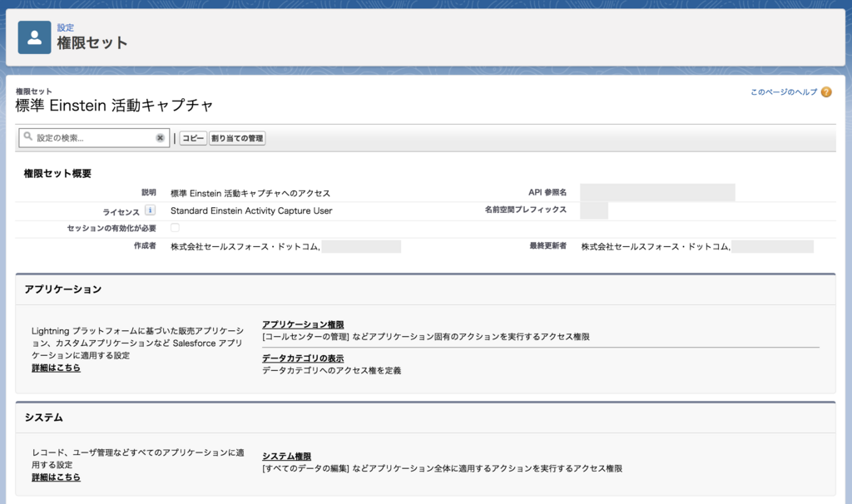Click the コピー button

tap(193, 139)
